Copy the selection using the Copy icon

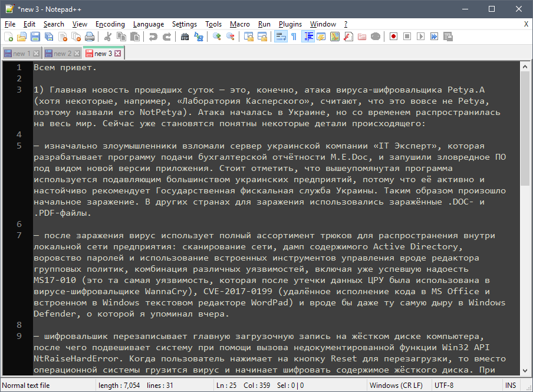[121, 37]
